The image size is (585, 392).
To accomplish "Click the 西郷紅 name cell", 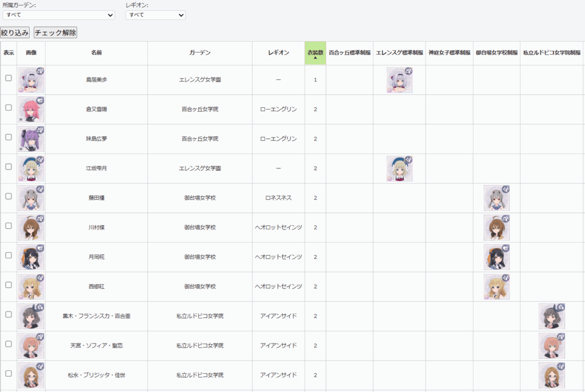I will click(x=96, y=287).
